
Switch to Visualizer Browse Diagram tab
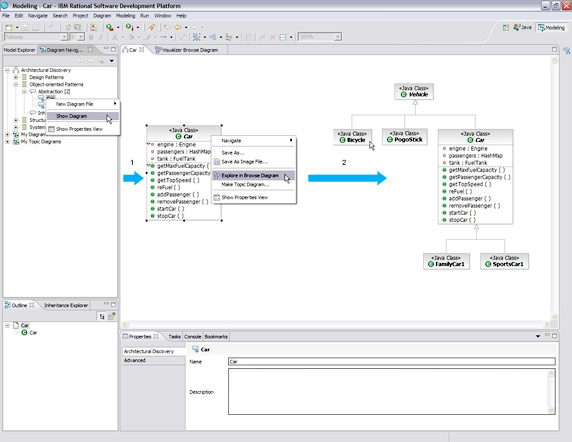(x=187, y=50)
